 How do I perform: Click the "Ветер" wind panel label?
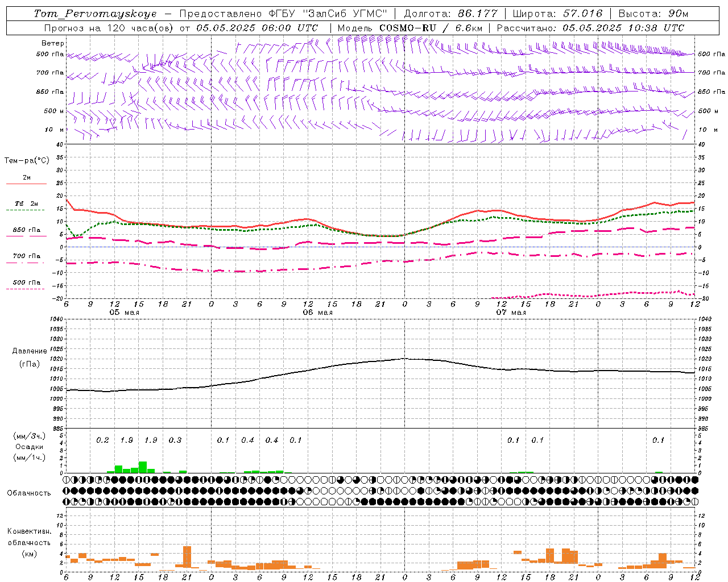53,43
